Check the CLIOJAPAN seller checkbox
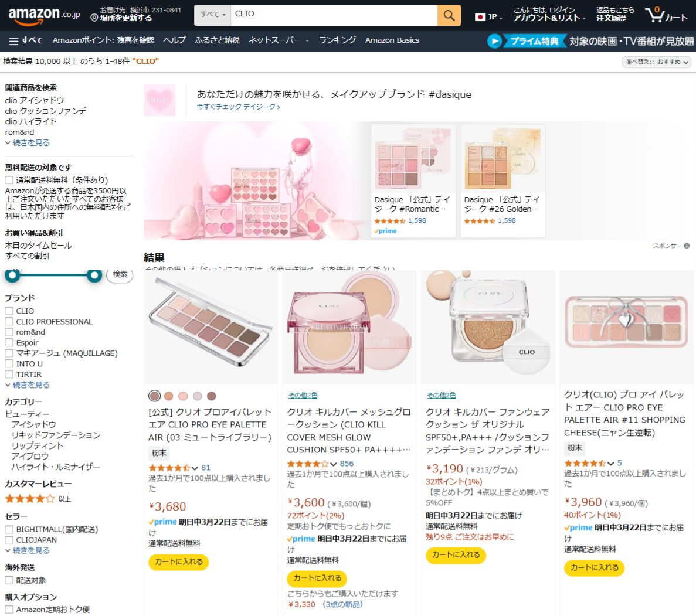The height and width of the screenshot is (616, 696). pos(9,540)
